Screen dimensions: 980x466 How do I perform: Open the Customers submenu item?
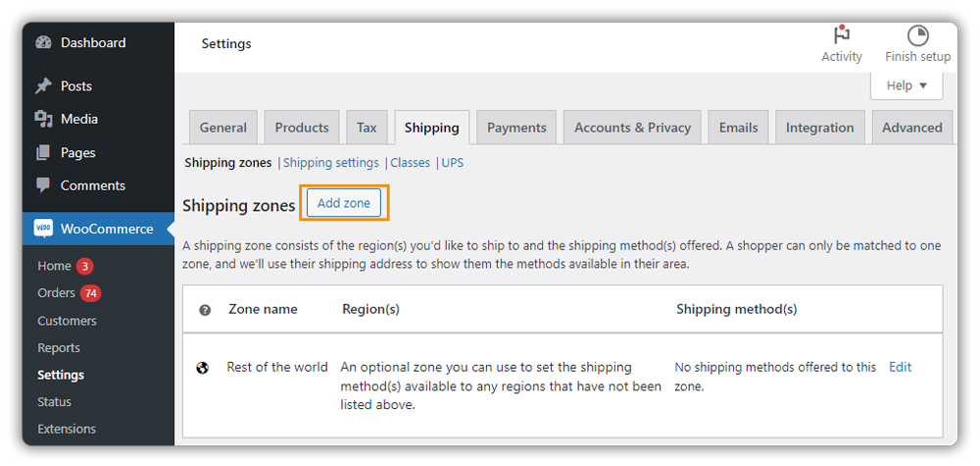coord(67,321)
